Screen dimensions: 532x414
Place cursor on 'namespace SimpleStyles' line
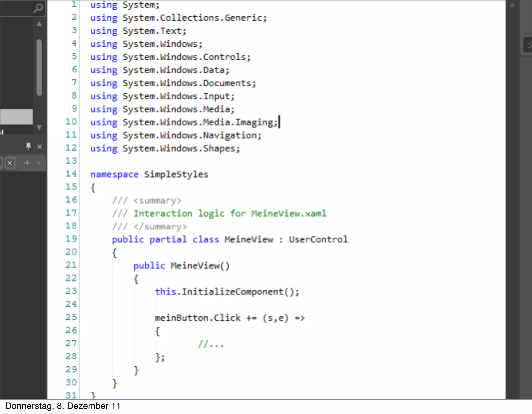(x=149, y=174)
